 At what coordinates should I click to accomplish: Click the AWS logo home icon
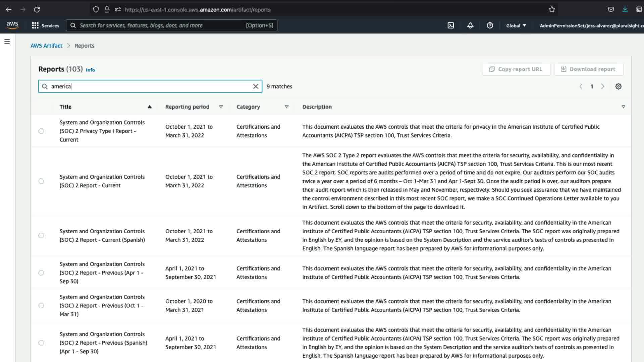pyautogui.click(x=12, y=25)
